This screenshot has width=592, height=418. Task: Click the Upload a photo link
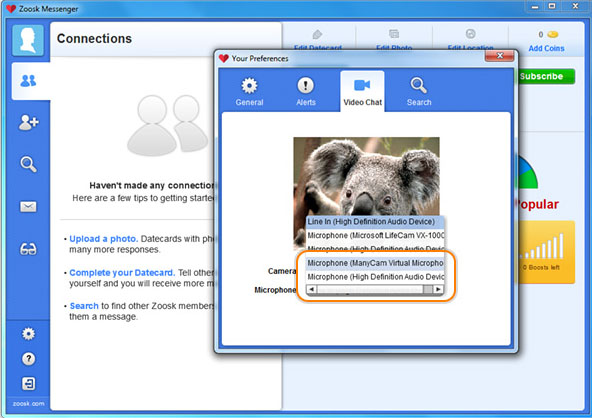[x=103, y=239]
